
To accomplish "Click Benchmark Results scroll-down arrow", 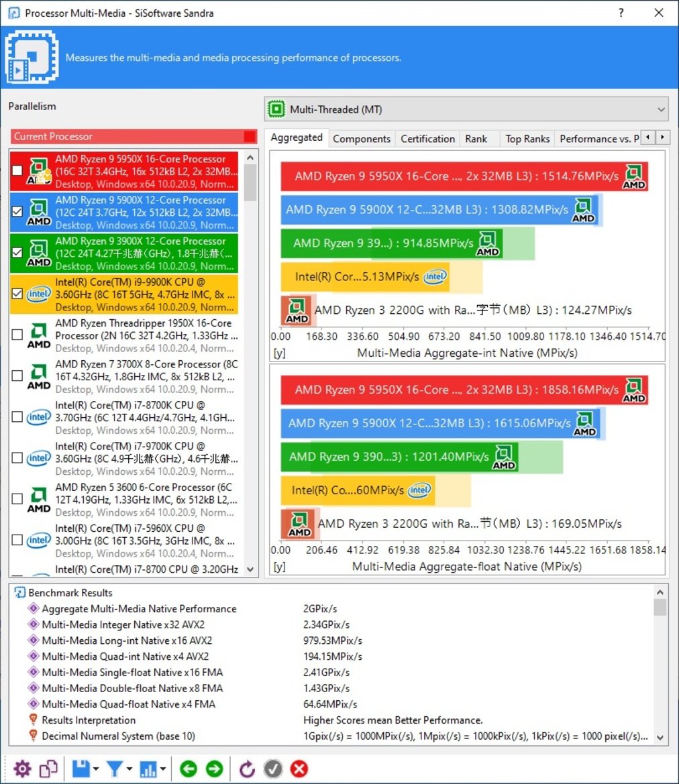I will (660, 738).
